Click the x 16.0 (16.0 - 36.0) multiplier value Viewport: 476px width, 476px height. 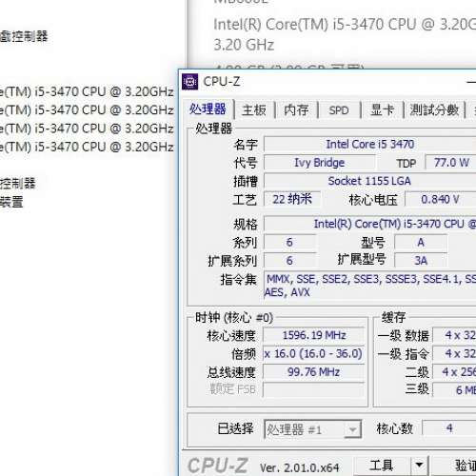pos(314,354)
